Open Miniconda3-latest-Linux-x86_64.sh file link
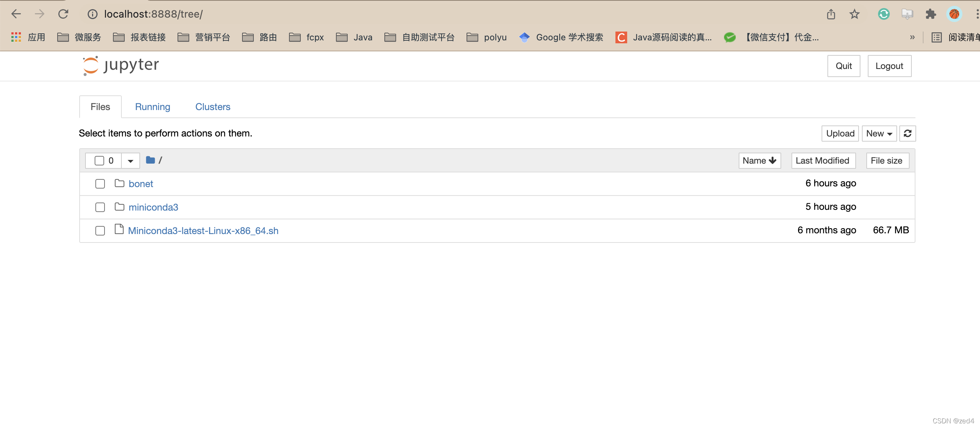The image size is (980, 427). pyautogui.click(x=203, y=231)
